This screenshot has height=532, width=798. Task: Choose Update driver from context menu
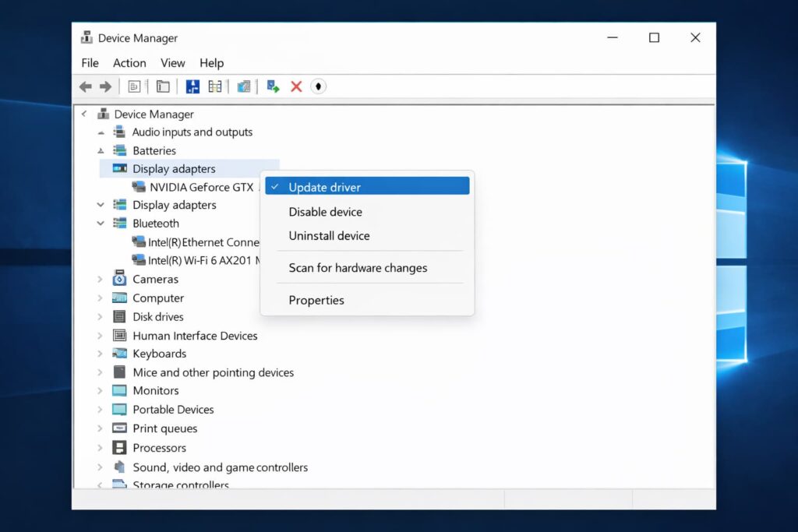click(x=324, y=187)
